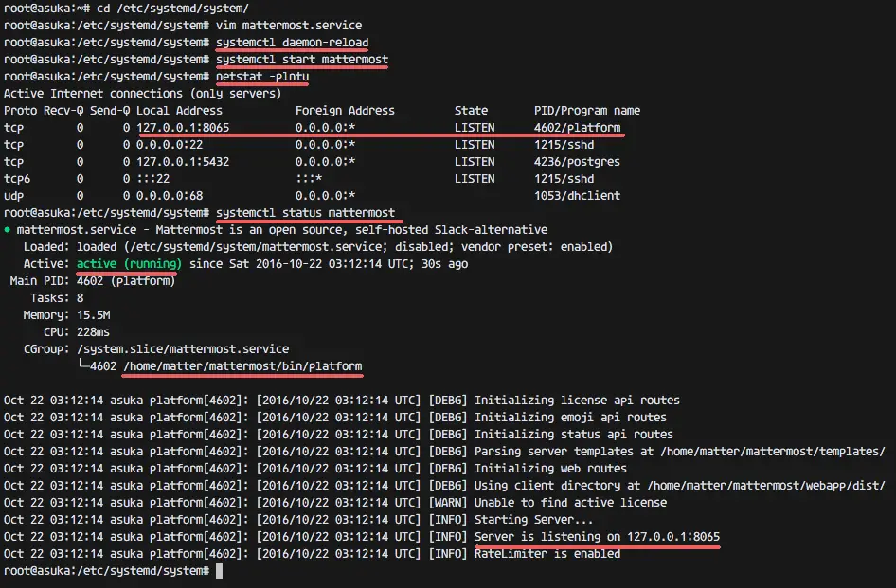Click local address 127.0.0.1:8065 in netstat output
Viewport: 896px width, 588px height.
point(183,128)
